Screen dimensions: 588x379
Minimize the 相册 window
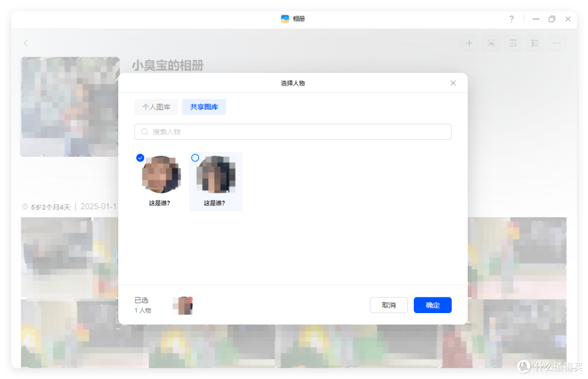point(536,19)
